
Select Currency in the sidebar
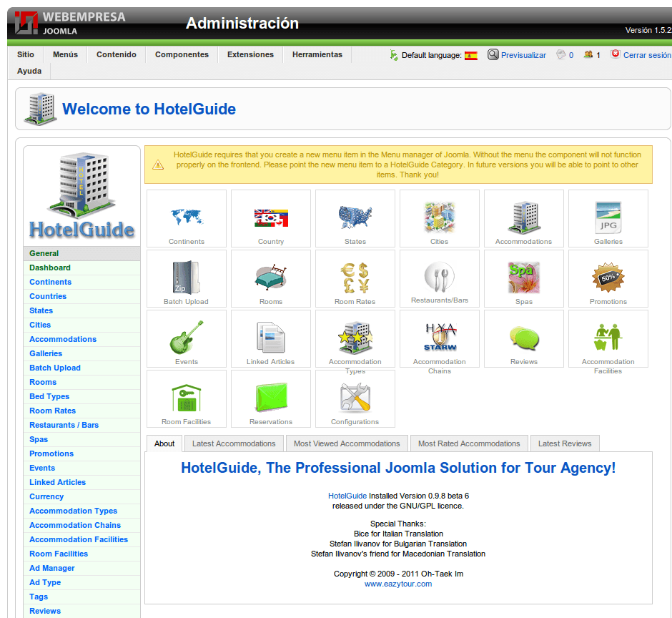tap(82, 496)
